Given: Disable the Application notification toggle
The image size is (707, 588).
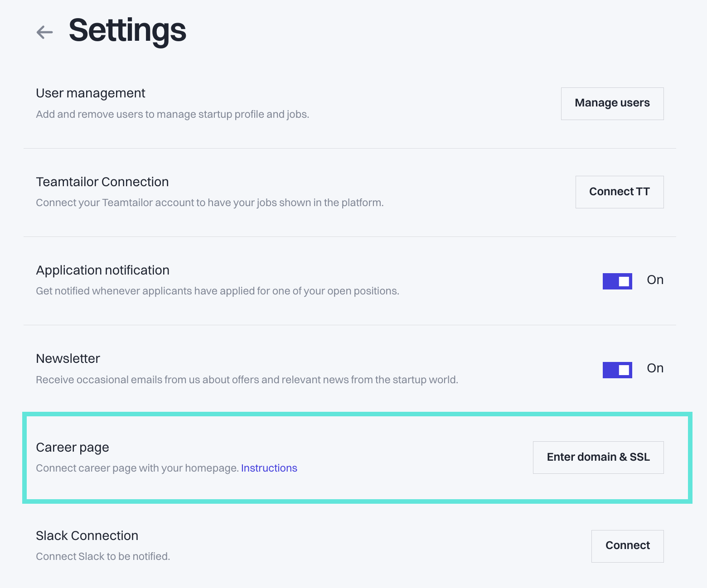Looking at the screenshot, I should (617, 281).
